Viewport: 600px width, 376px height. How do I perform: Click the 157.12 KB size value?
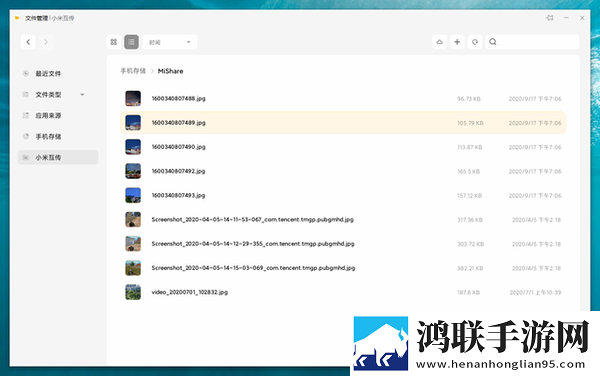tap(470, 196)
